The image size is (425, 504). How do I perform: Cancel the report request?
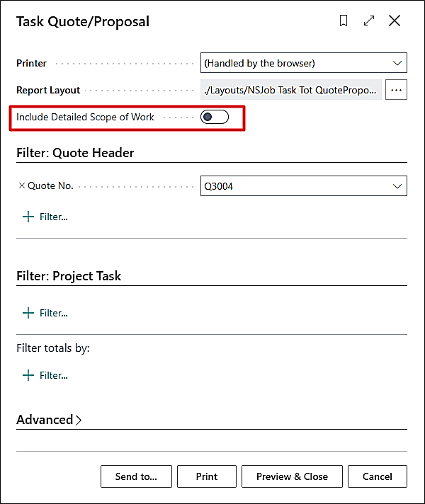(378, 476)
